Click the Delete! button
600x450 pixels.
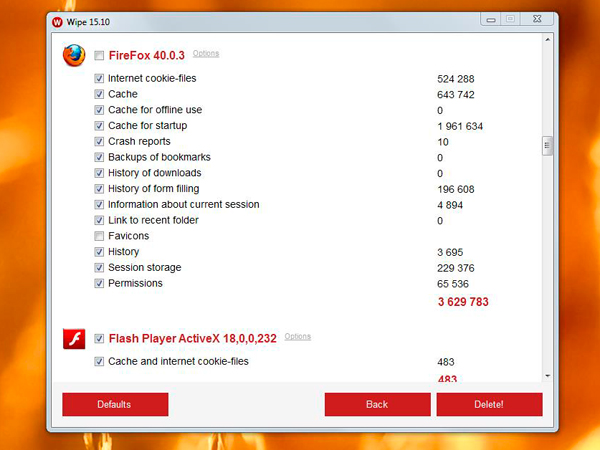(489, 404)
